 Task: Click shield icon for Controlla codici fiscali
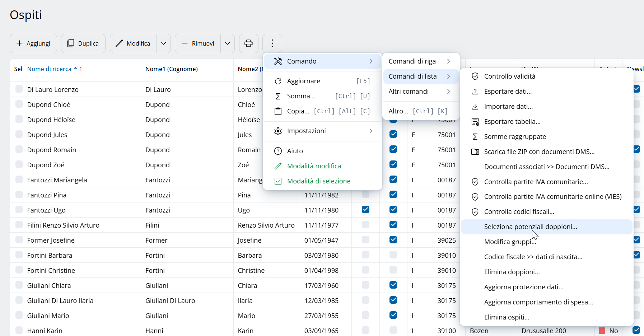475,212
